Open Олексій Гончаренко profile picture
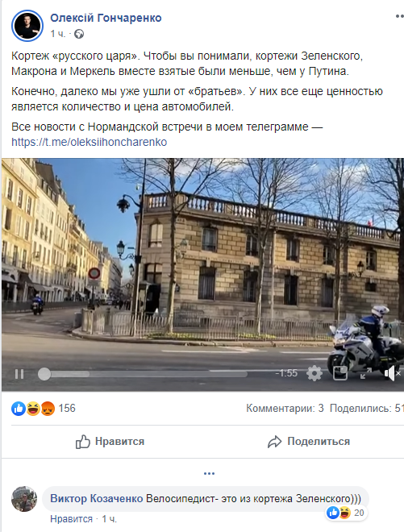The height and width of the screenshot is (532, 404). (27, 26)
